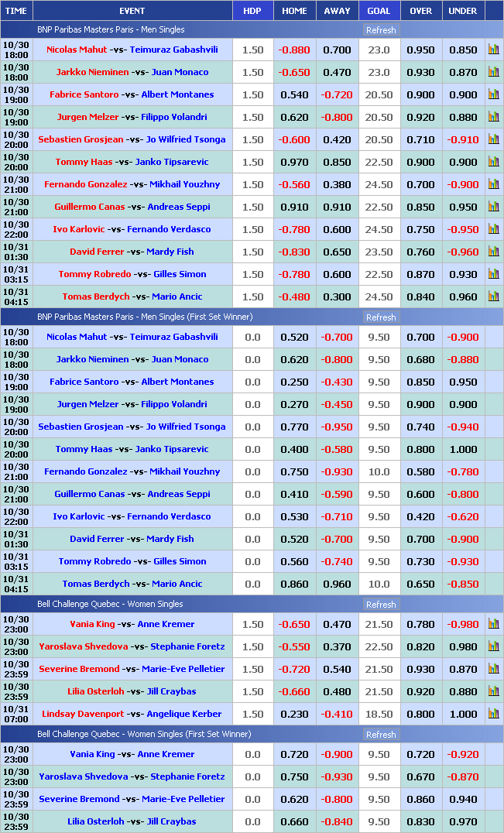Open stats chart icon for Santoro vs Montanes
Image resolution: width=504 pixels, height=833 pixels.
click(493, 94)
